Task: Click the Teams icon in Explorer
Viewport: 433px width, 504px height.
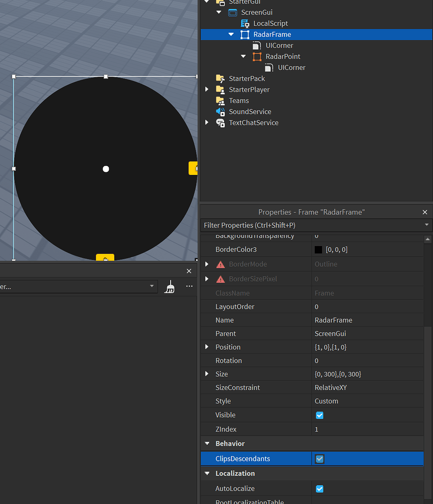Action: coord(220,100)
